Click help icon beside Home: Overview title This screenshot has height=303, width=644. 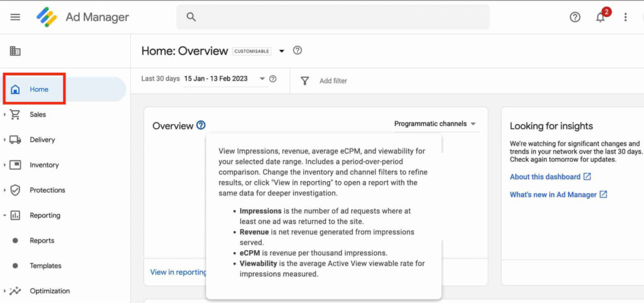(297, 51)
